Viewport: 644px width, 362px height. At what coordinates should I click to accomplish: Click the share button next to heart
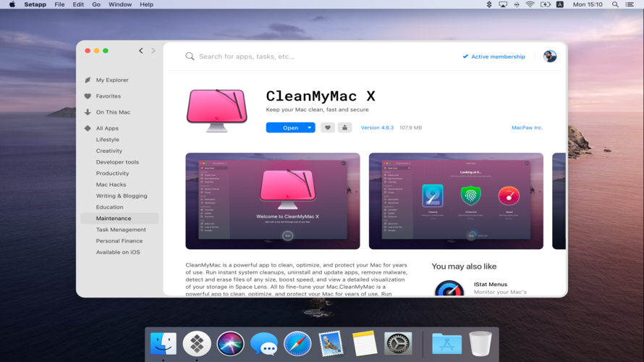click(344, 128)
